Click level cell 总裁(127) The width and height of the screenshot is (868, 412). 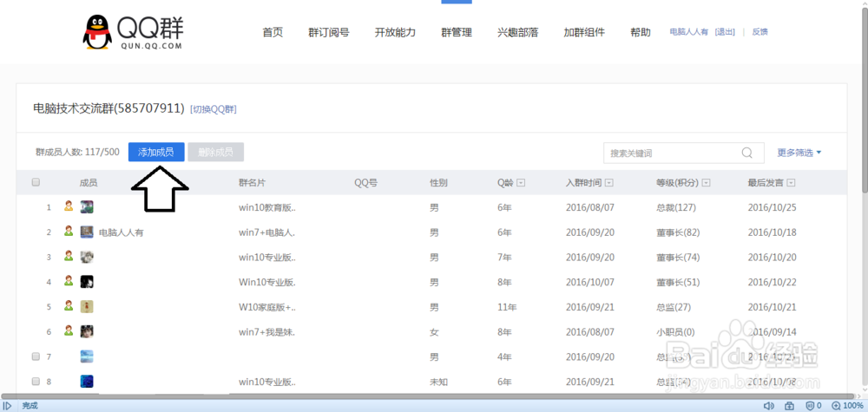[676, 208]
